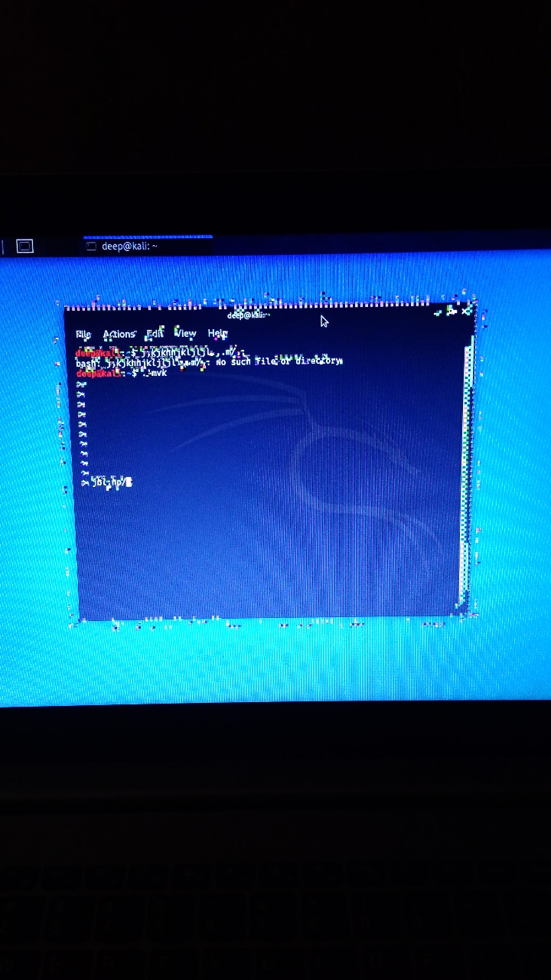Open the Help menu
The image size is (551, 980).
(x=217, y=334)
